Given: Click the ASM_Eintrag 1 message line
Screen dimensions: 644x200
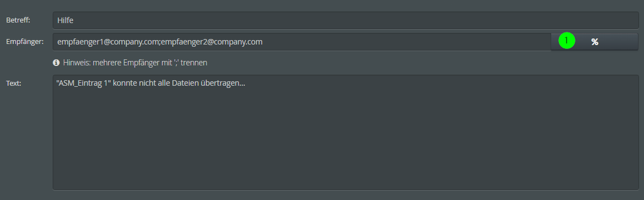Looking at the screenshot, I should tap(151, 84).
